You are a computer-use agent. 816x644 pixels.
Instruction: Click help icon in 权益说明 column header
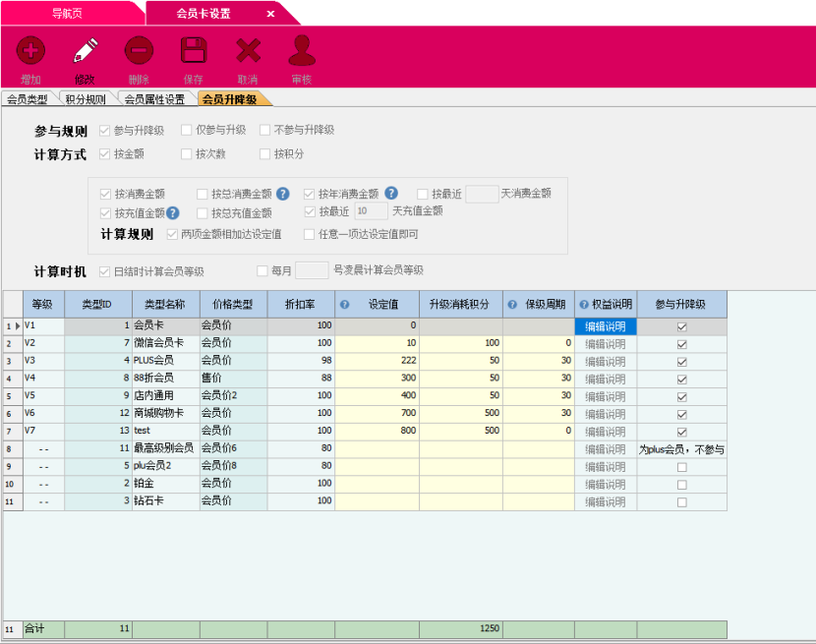point(584,305)
